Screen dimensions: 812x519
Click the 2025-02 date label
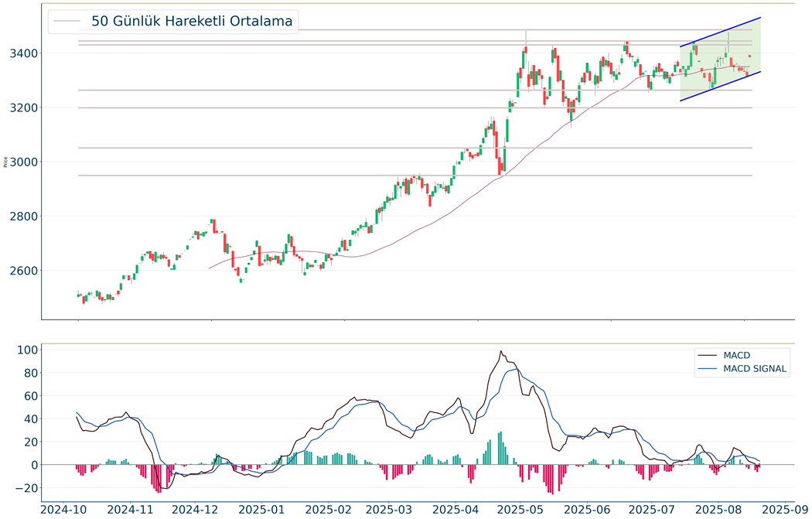pos(329,510)
